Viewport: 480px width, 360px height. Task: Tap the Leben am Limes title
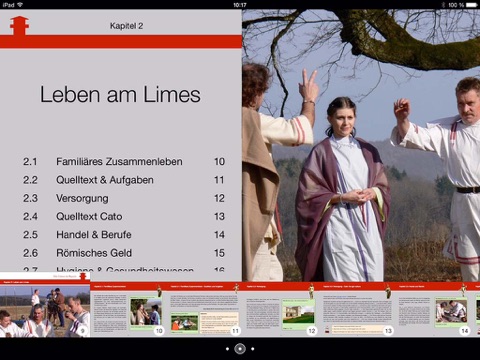pos(120,94)
